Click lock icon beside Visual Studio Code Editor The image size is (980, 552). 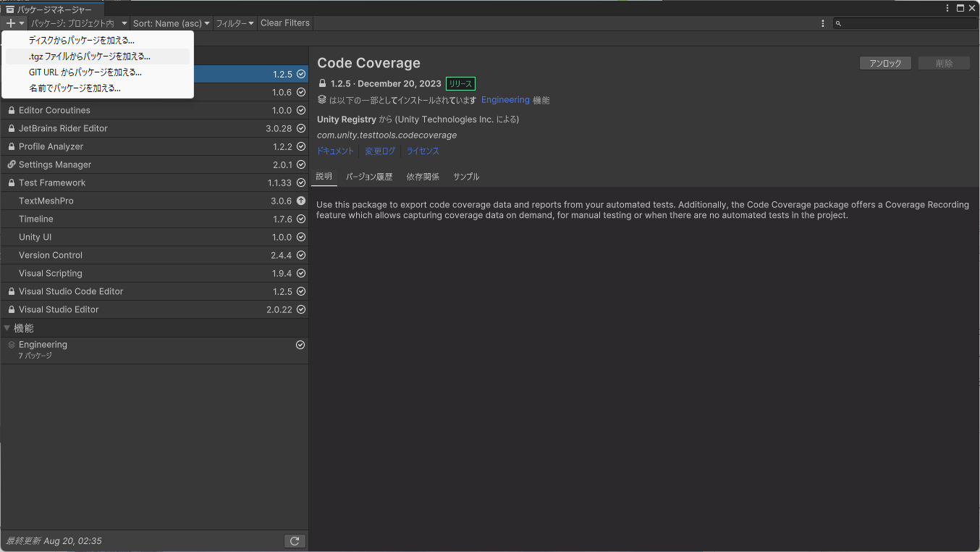coord(12,291)
